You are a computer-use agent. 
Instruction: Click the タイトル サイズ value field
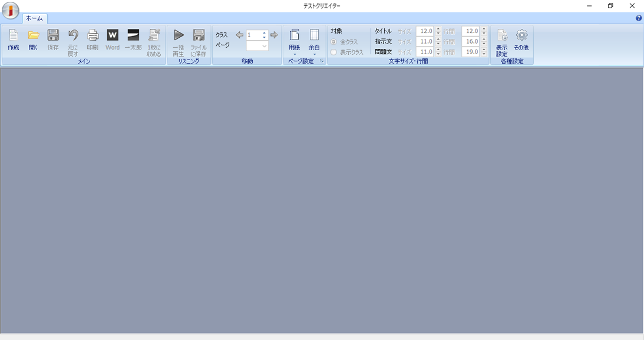(425, 31)
